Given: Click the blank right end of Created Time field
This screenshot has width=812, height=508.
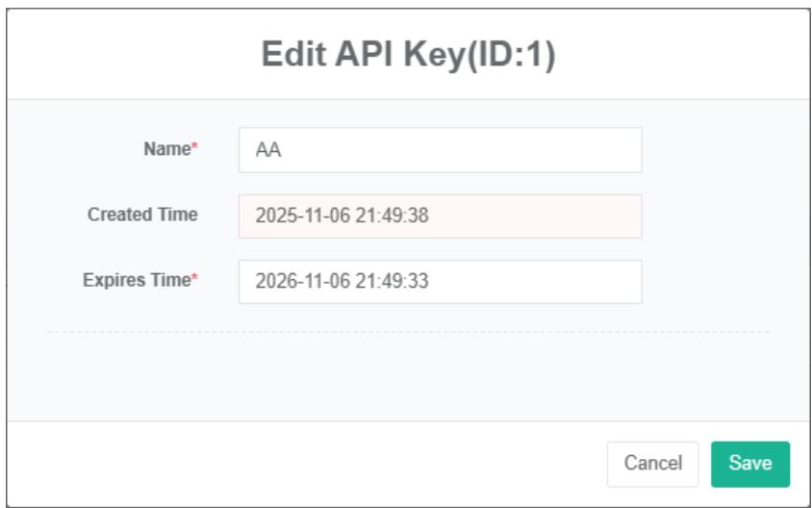Looking at the screenshot, I should pyautogui.click(x=577, y=216).
